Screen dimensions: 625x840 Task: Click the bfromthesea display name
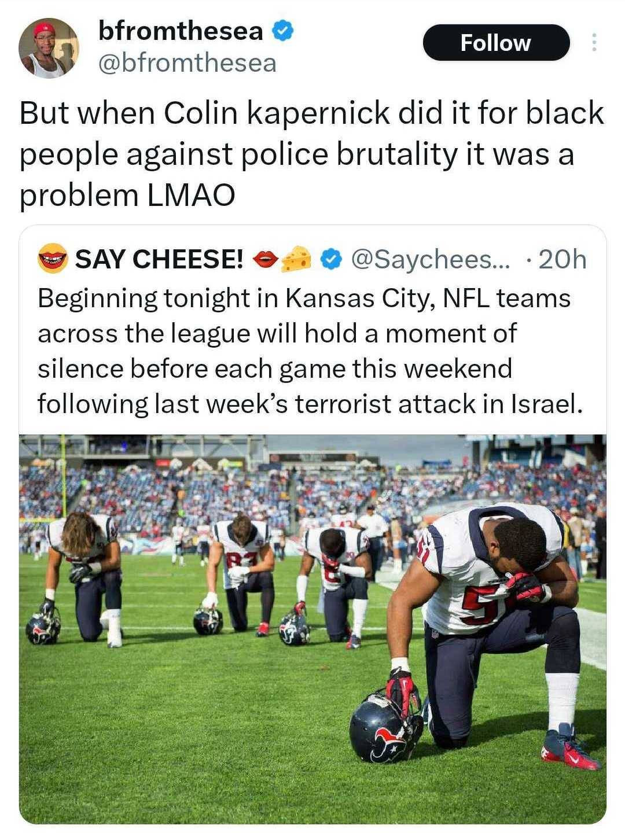click(181, 31)
